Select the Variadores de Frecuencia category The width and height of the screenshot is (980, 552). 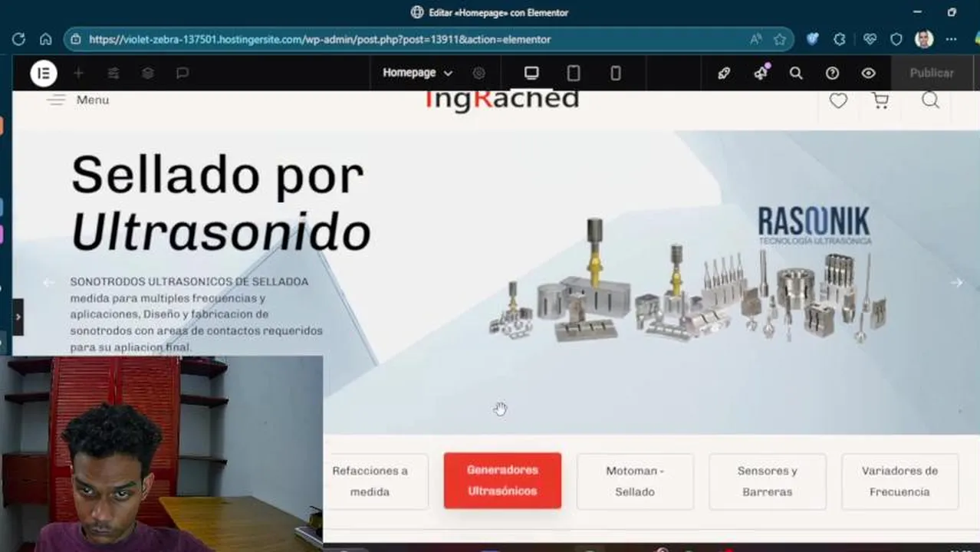pos(899,481)
